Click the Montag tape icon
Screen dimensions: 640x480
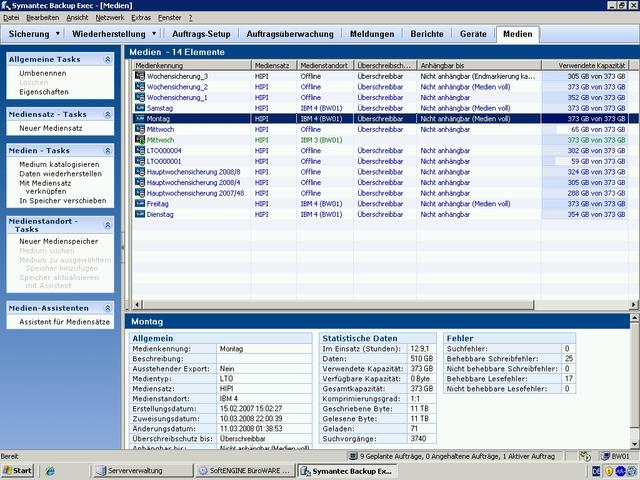pos(140,118)
